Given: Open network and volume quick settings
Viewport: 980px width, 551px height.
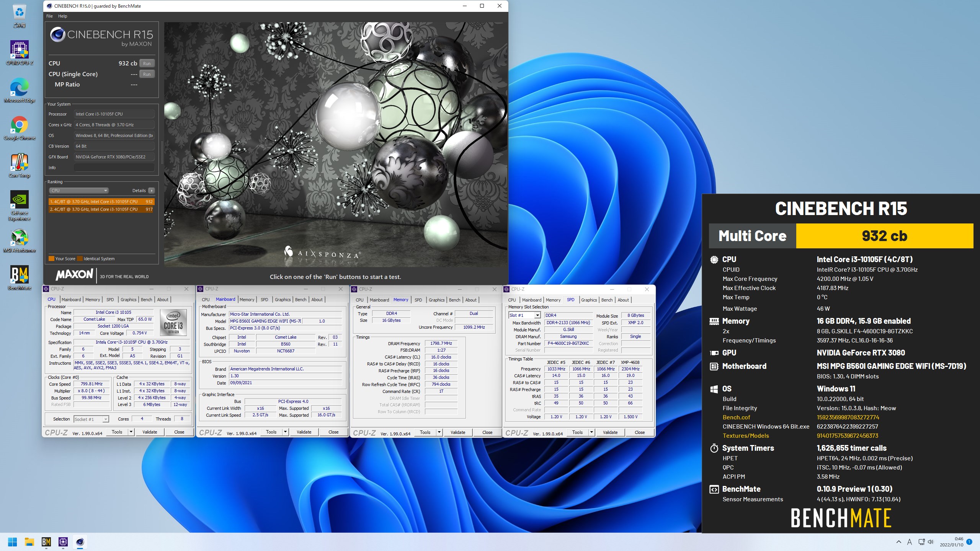Looking at the screenshot, I should 926,542.
